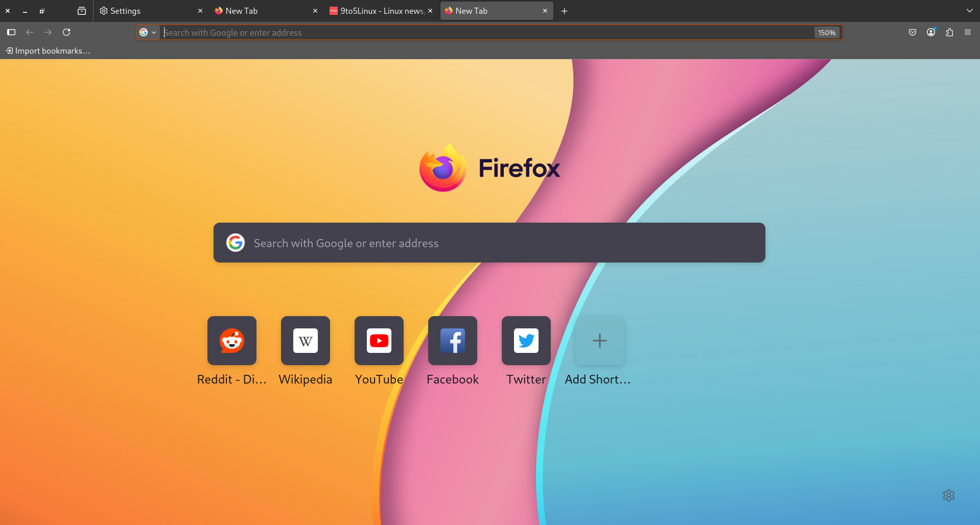Image resolution: width=980 pixels, height=525 pixels.
Task: Open the Reddit shortcut tile
Action: coord(232,341)
